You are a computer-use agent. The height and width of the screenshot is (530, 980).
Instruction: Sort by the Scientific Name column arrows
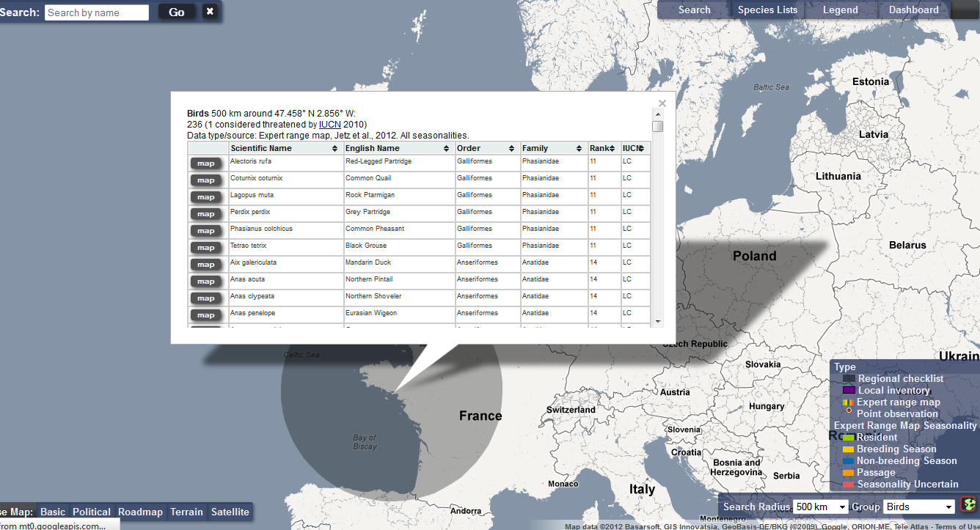click(x=334, y=147)
